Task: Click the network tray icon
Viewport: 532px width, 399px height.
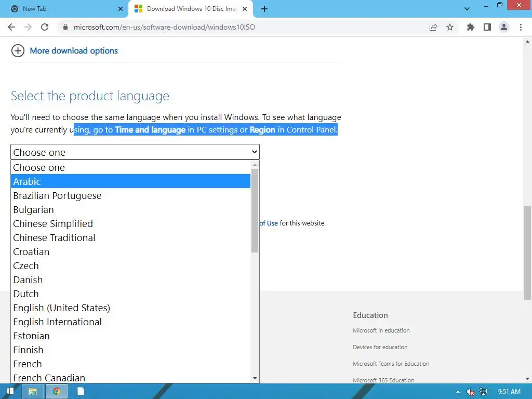Action: click(x=483, y=392)
